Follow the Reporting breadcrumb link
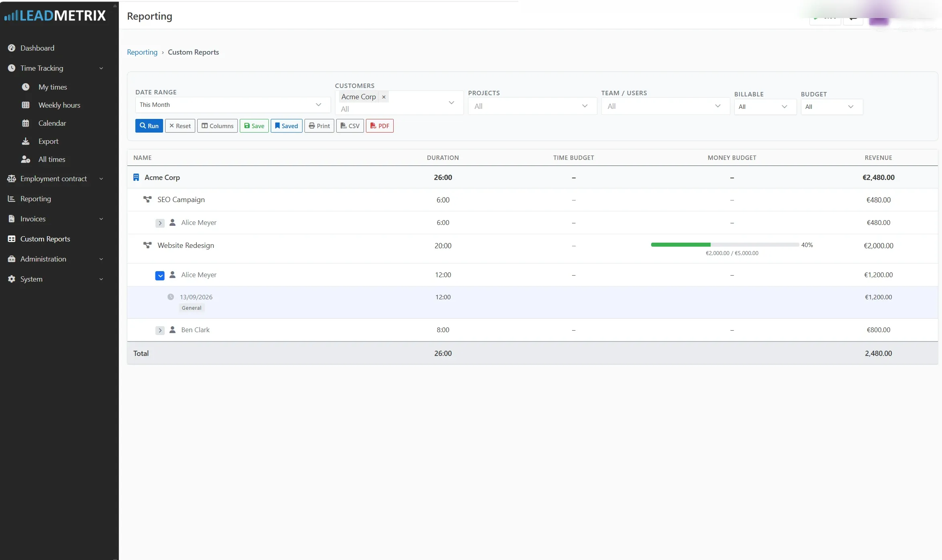The width and height of the screenshot is (942, 560). (142, 52)
